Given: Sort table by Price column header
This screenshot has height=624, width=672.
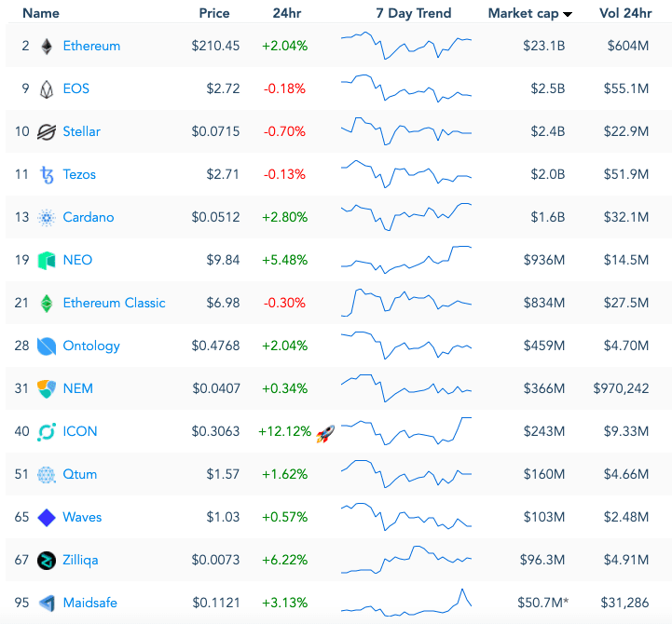Looking at the screenshot, I should tap(214, 13).
